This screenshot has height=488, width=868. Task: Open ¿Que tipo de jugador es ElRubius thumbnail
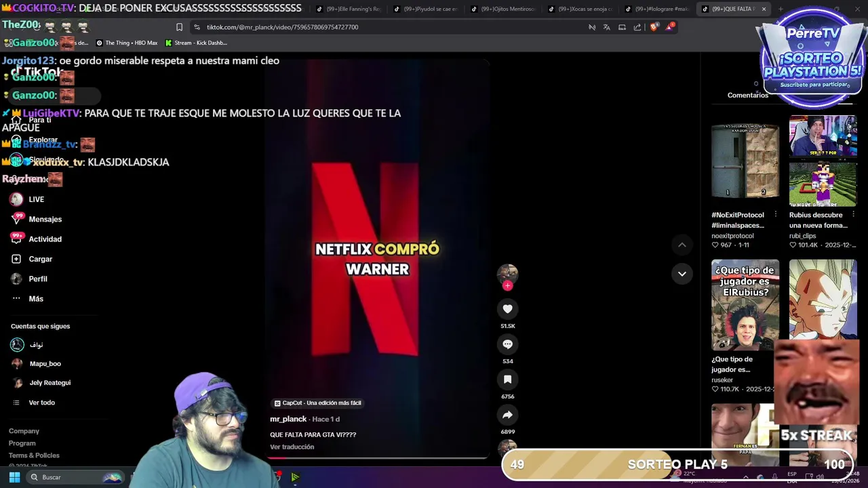745,305
